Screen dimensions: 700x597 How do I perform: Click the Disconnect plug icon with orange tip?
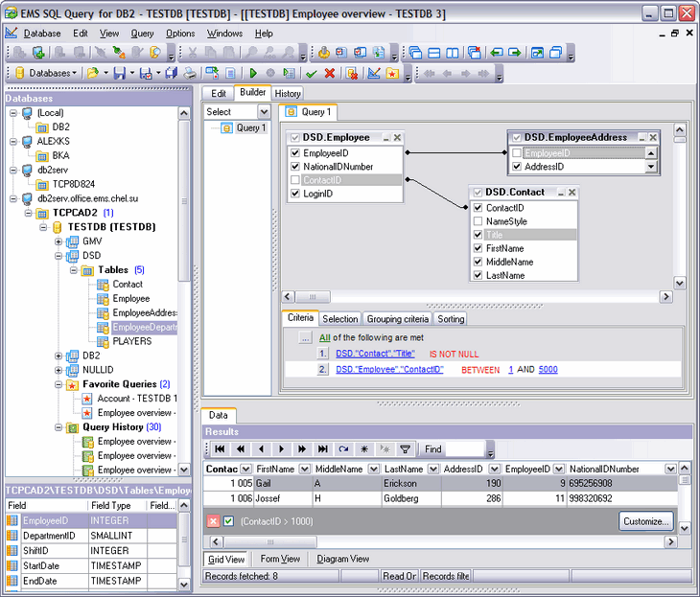tap(118, 53)
